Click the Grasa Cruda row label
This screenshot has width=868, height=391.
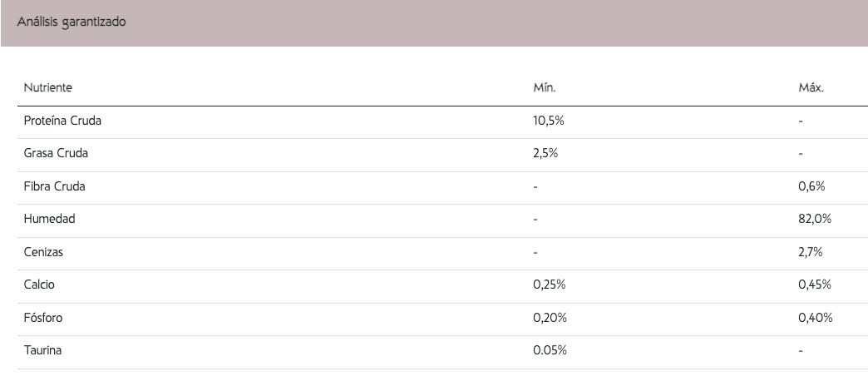point(56,153)
